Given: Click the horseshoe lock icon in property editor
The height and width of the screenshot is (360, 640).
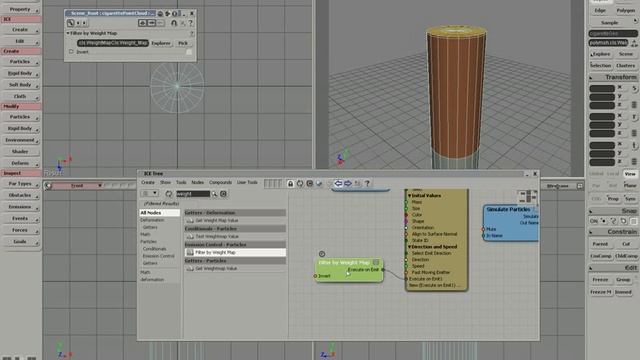Looking at the screenshot, I should (174, 23).
